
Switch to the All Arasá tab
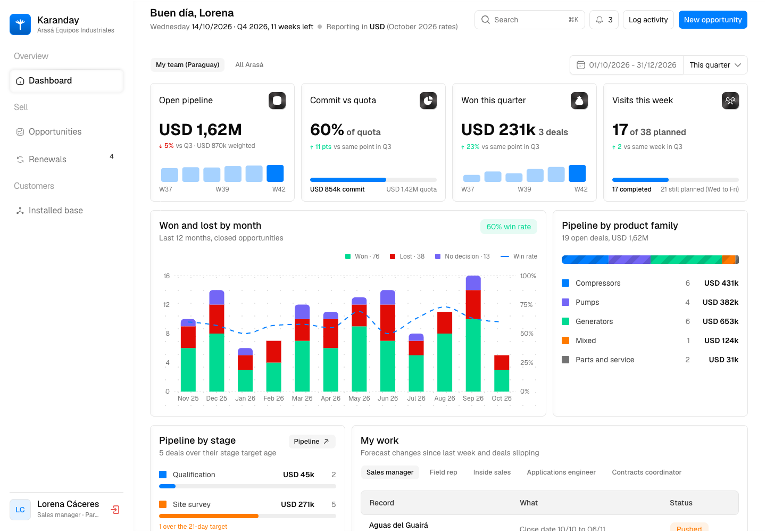click(249, 65)
